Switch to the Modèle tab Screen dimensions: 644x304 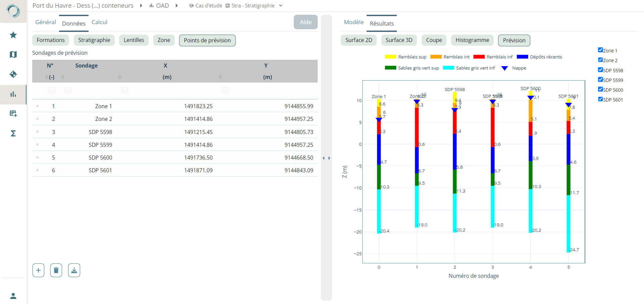[x=354, y=22]
